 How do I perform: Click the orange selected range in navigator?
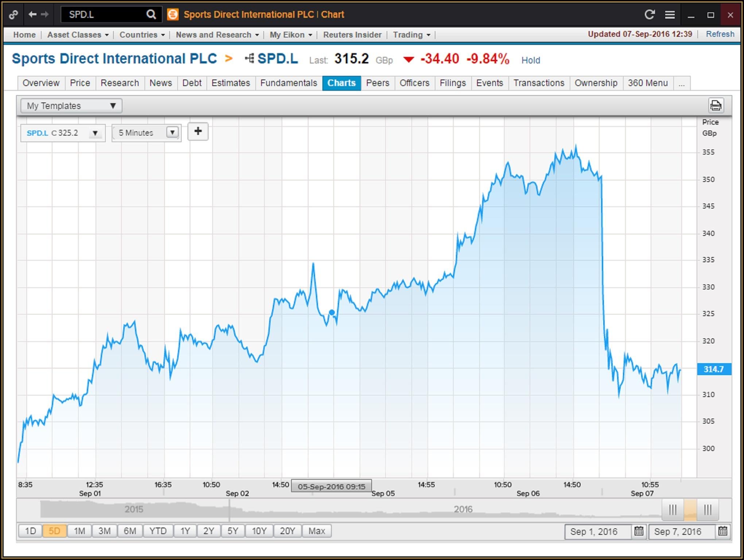pyautogui.click(x=690, y=509)
